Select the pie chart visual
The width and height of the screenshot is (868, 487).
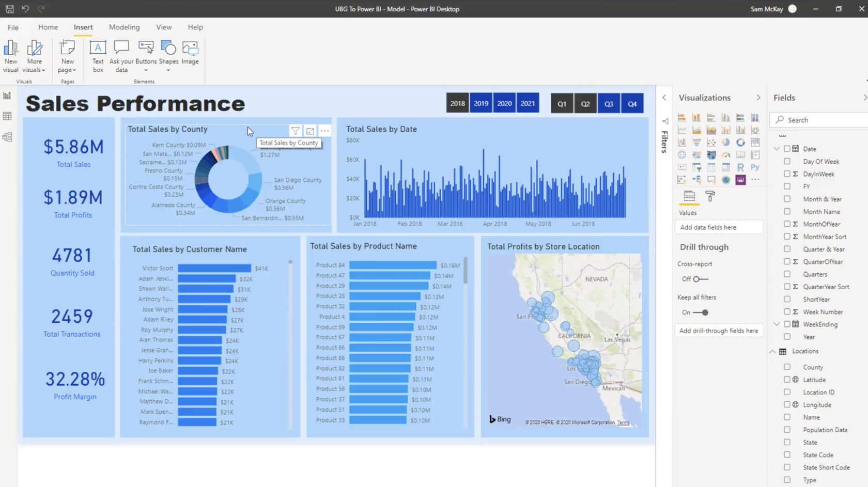tap(726, 143)
